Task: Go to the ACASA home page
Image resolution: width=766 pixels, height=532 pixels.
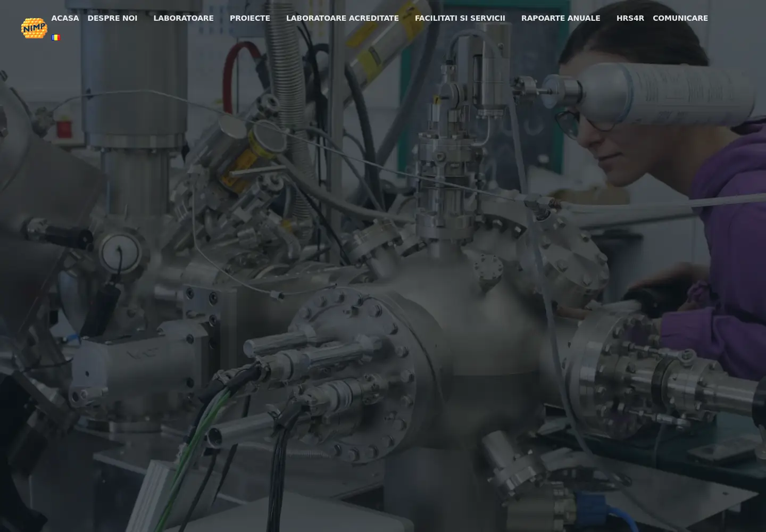Action: click(65, 18)
